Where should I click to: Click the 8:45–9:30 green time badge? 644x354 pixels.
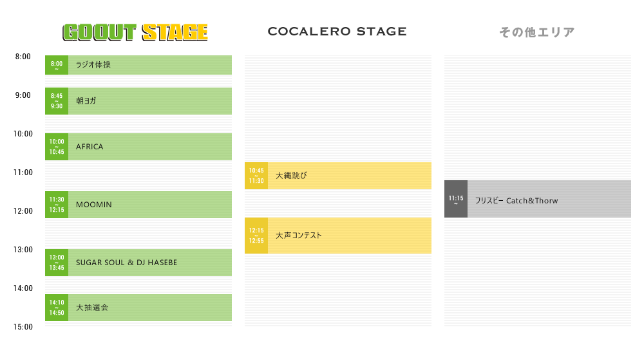pos(57,101)
